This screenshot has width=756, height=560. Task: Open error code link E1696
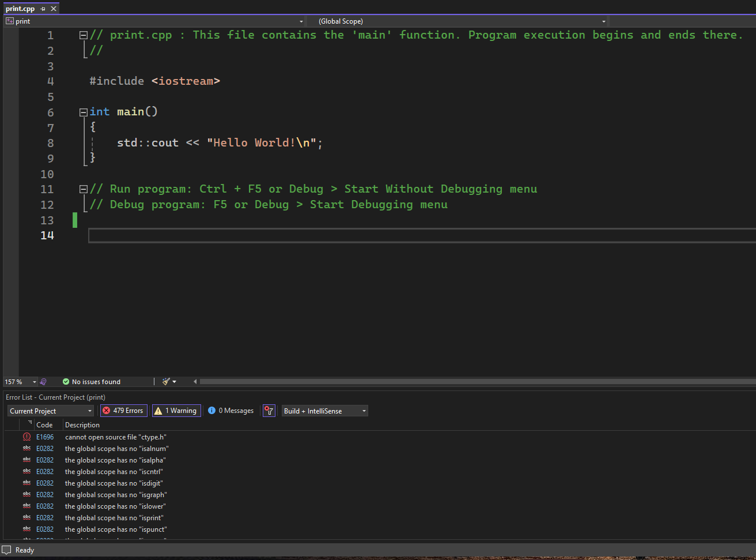point(45,437)
